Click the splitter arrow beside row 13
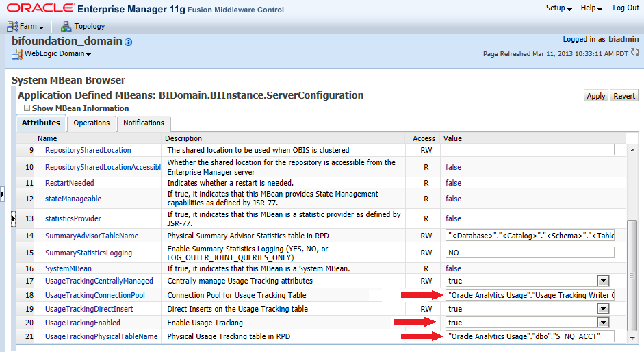This screenshot has height=352, width=644. (x=14, y=218)
